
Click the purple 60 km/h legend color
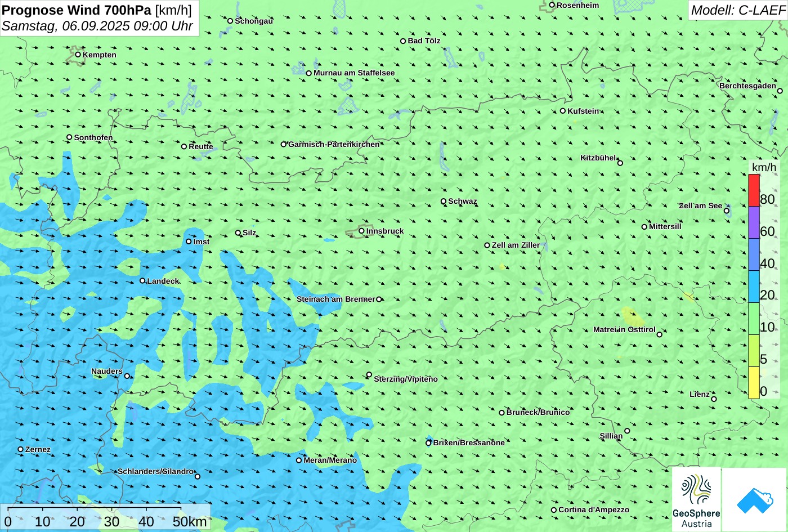click(754, 222)
